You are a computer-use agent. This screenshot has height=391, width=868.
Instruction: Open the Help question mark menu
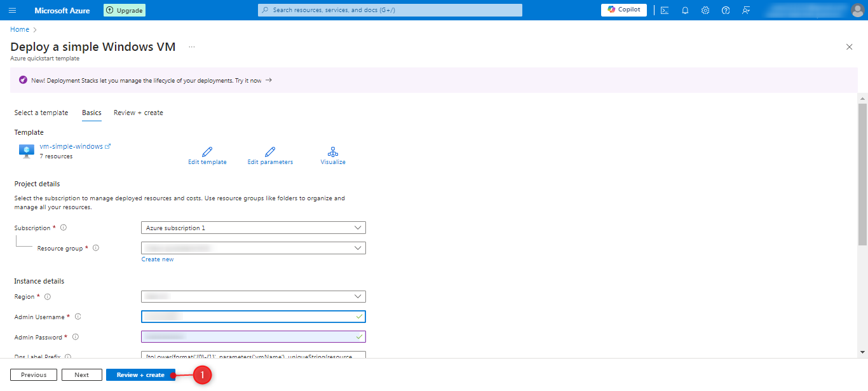[x=726, y=10]
